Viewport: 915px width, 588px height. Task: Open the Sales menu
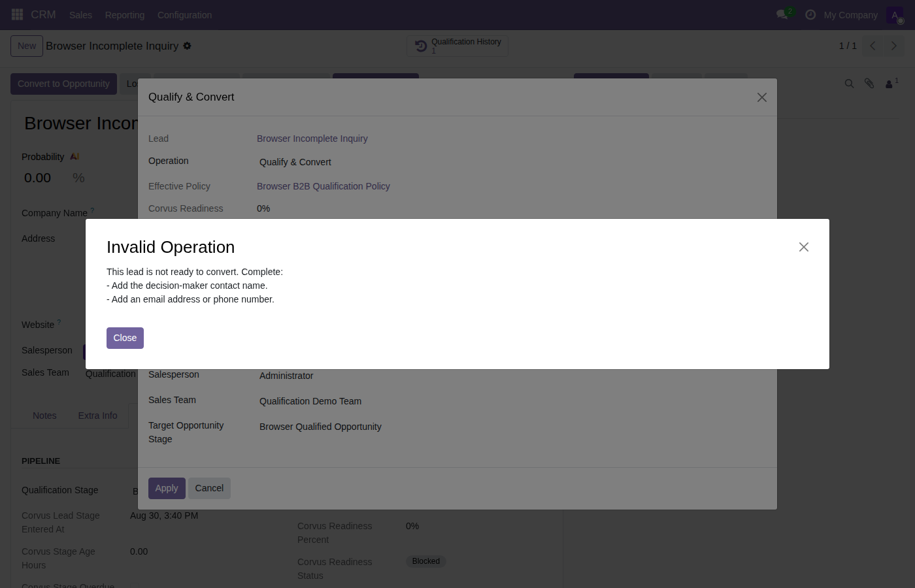pos(80,15)
